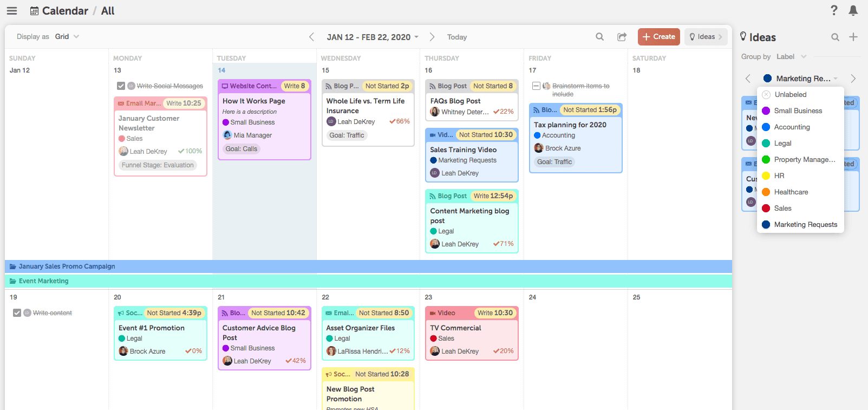This screenshot has height=410, width=868.
Task: Click Leah DeKrey avatar on TV Commercial
Action: click(435, 351)
